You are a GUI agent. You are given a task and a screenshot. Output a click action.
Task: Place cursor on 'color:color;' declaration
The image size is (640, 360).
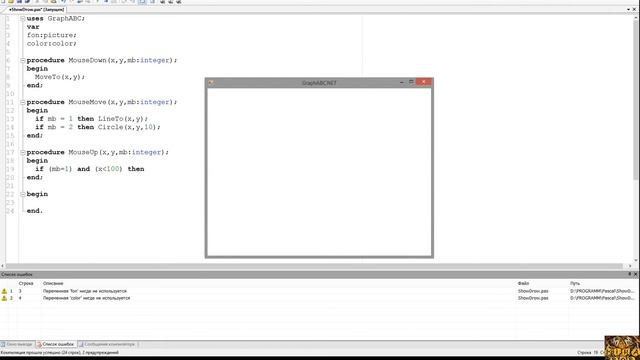(x=51, y=43)
